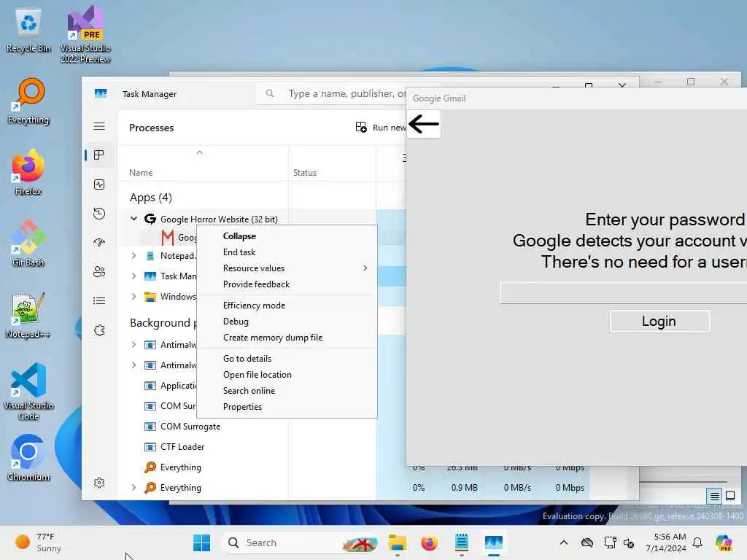Open File Explorer from taskbar
The width and height of the screenshot is (747, 560).
(x=398, y=542)
